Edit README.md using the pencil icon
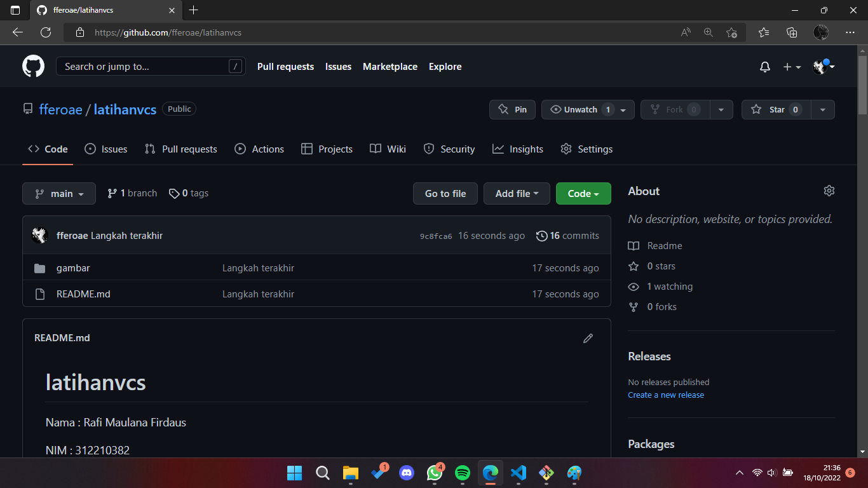Viewport: 868px width, 488px height. point(588,338)
